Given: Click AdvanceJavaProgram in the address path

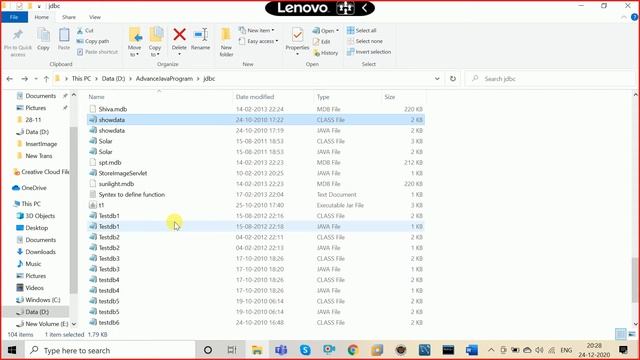Looking at the screenshot, I should 164,79.
